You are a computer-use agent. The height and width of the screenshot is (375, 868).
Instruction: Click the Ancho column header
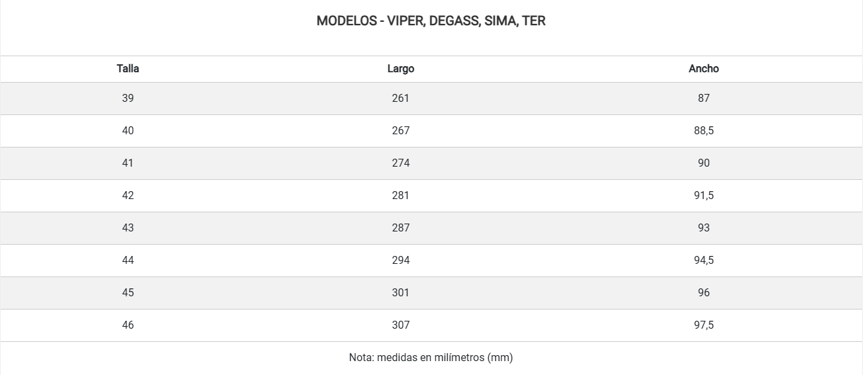click(x=703, y=69)
